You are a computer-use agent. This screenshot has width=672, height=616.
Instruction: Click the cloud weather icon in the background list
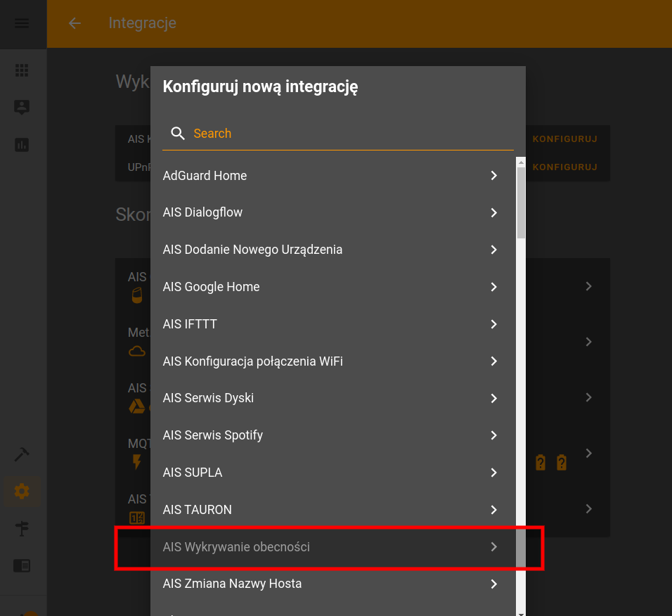tap(137, 352)
